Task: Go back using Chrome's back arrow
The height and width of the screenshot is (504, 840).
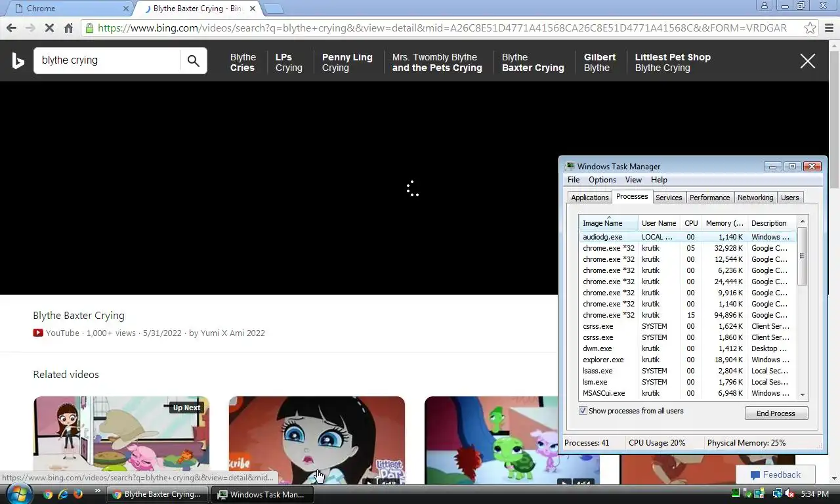Action: [11, 28]
